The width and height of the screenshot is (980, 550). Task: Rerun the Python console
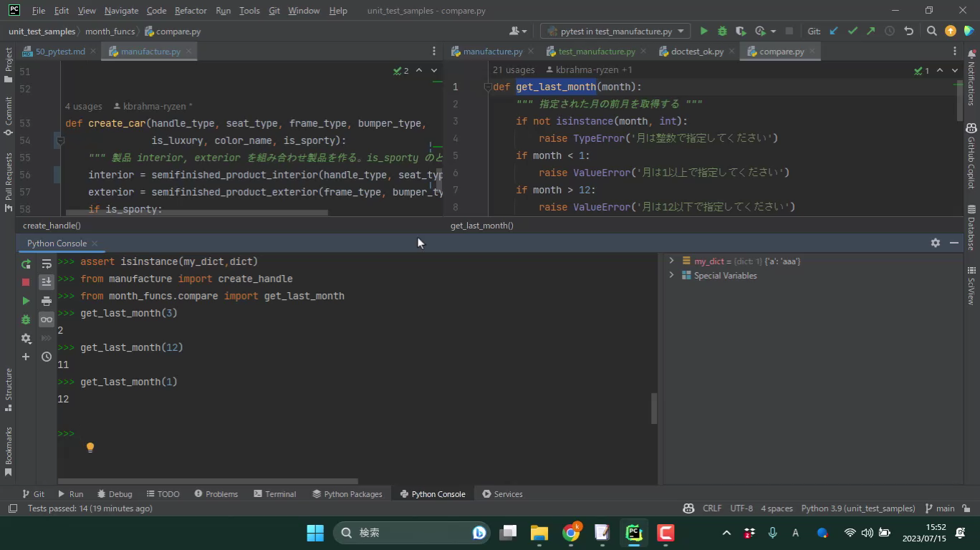tap(26, 264)
